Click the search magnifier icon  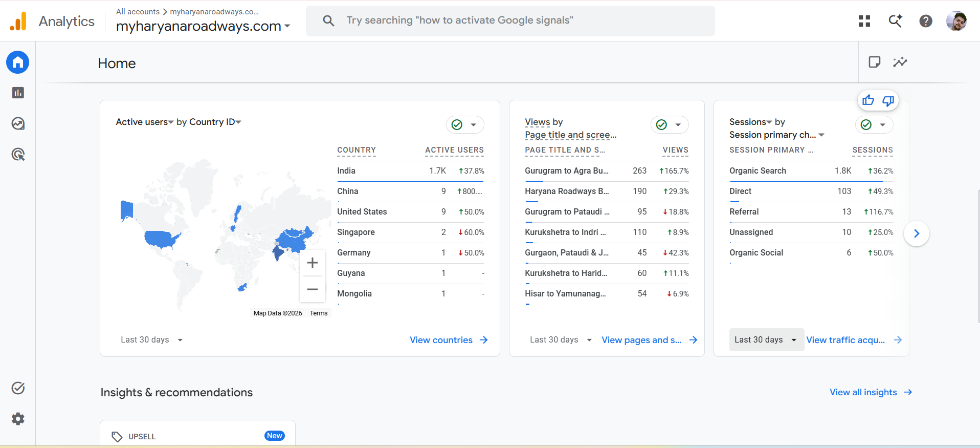click(329, 20)
